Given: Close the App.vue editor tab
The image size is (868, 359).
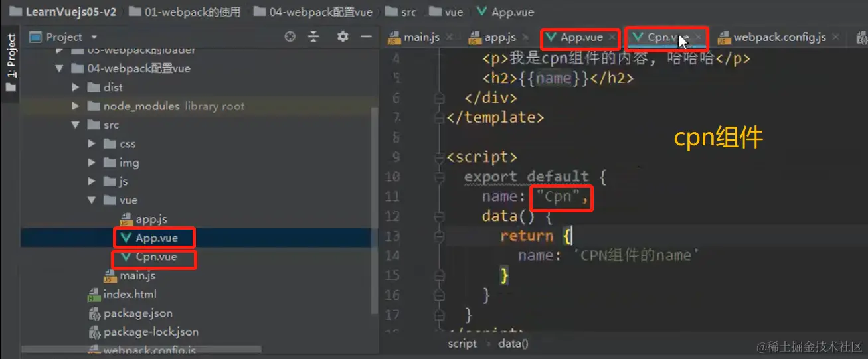Looking at the screenshot, I should (x=612, y=38).
